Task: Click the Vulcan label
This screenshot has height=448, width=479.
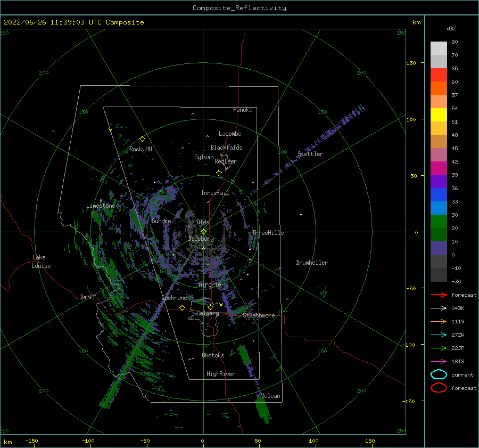Action: [271, 396]
